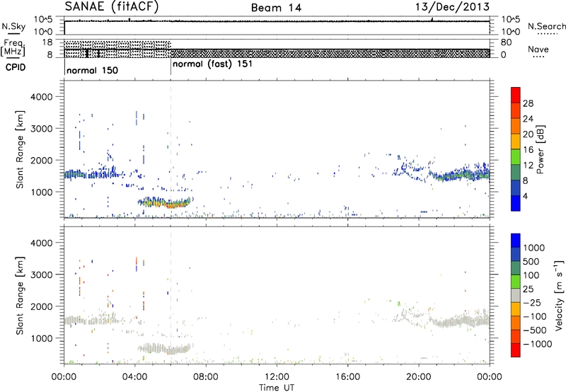This screenshot has width=566, height=392.
Task: Click the light green 12 dB Power swatch
Action: pyautogui.click(x=516, y=156)
